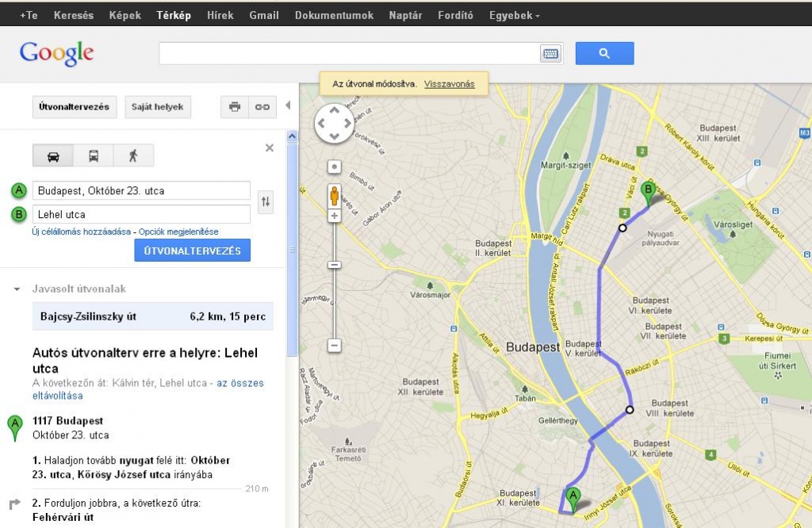Click the map pan control's up arrow
The width and height of the screenshot is (812, 528).
[335, 110]
